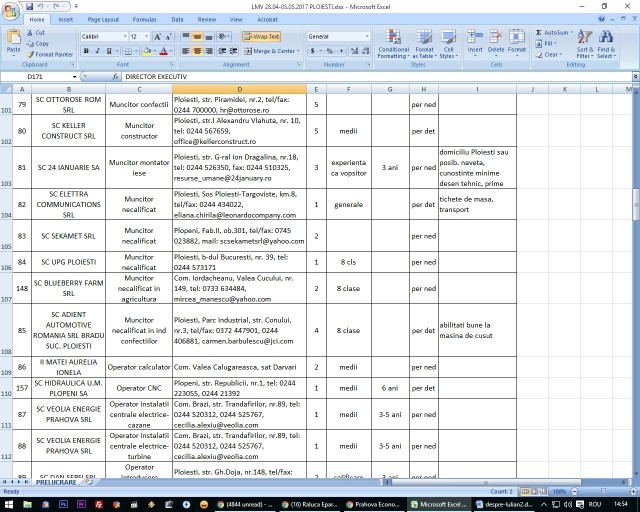Expand Merge & Center dropdown arrow
This screenshot has width=640, height=512.
tap(298, 51)
